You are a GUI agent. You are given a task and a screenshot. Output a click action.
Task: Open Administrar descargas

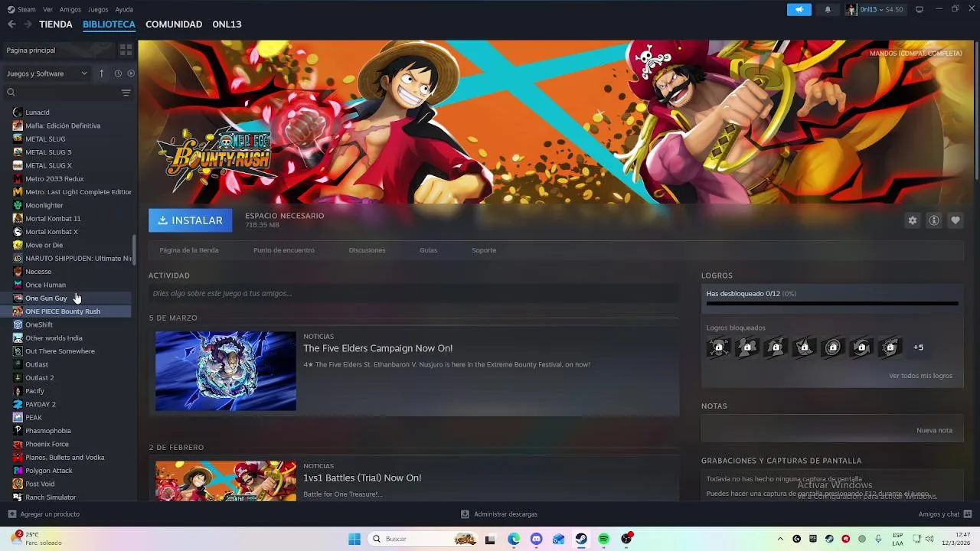(x=499, y=514)
